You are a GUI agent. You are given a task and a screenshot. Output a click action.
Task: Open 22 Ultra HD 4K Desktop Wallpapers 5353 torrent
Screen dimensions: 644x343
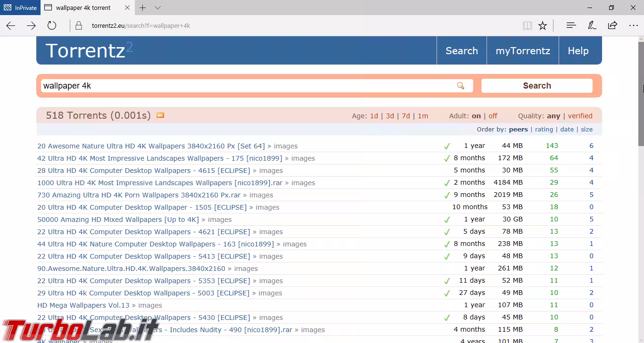point(144,281)
